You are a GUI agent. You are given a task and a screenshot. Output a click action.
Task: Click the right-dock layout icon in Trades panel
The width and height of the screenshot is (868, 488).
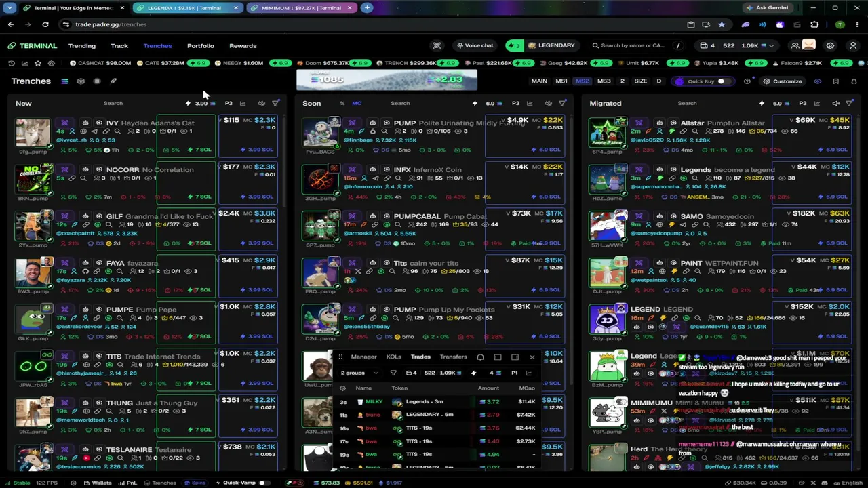click(515, 357)
